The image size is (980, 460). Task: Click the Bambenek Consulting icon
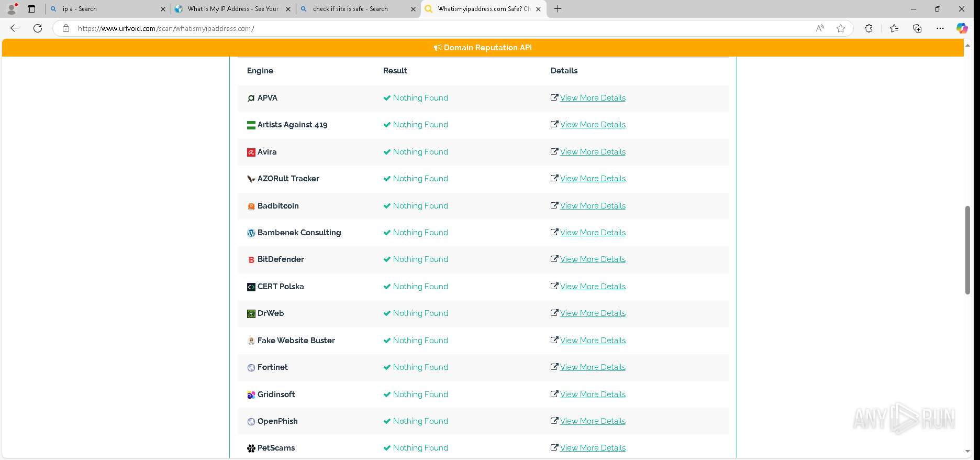click(251, 233)
